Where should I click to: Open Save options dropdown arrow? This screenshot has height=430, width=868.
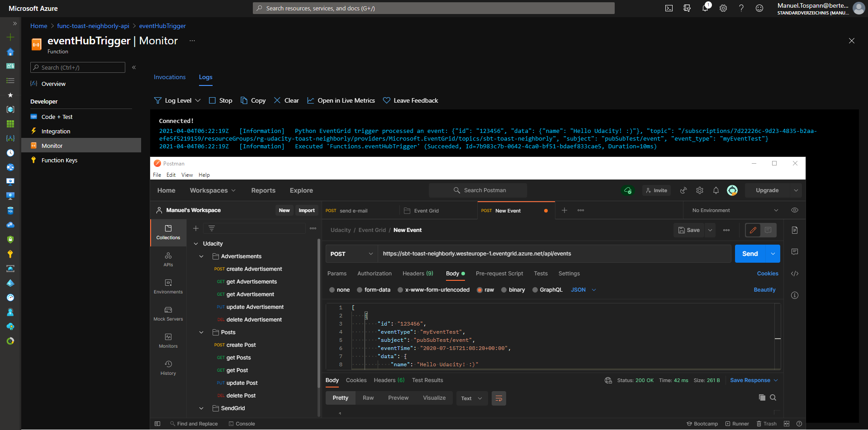click(x=710, y=230)
